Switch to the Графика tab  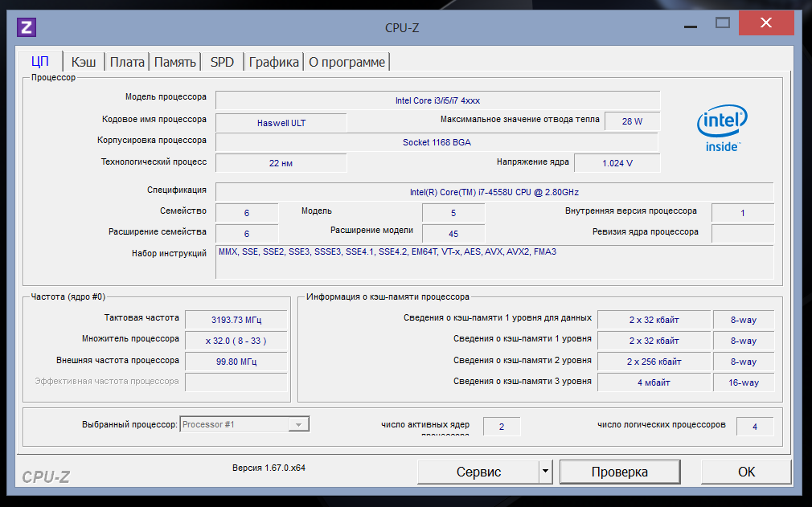(x=273, y=62)
